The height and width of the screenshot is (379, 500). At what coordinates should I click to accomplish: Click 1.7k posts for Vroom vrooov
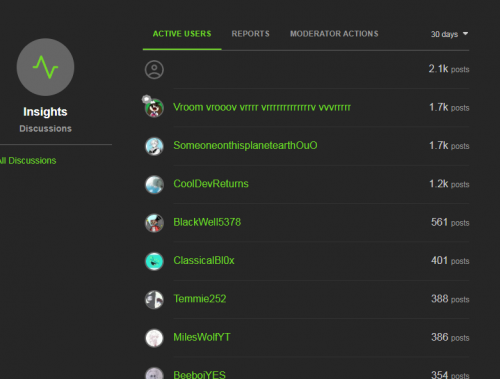click(x=449, y=107)
